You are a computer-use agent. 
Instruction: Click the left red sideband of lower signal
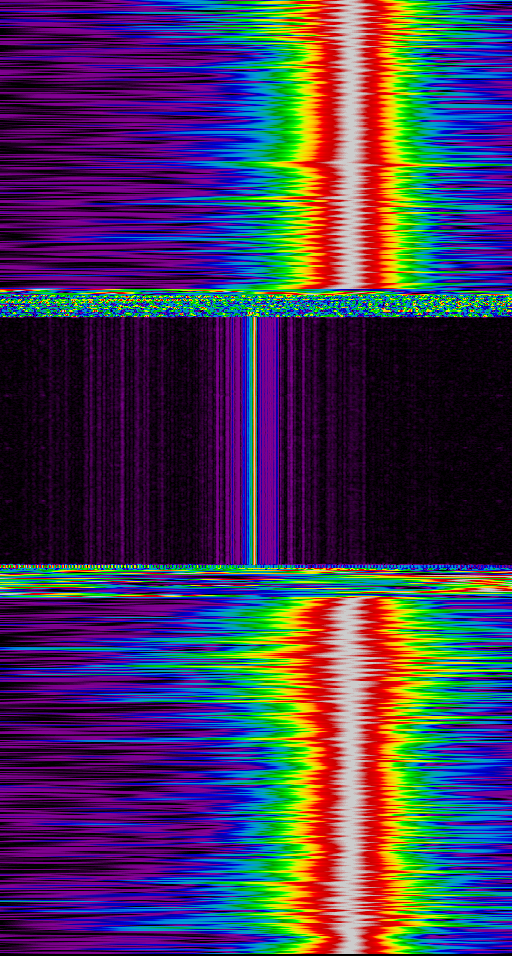322,774
